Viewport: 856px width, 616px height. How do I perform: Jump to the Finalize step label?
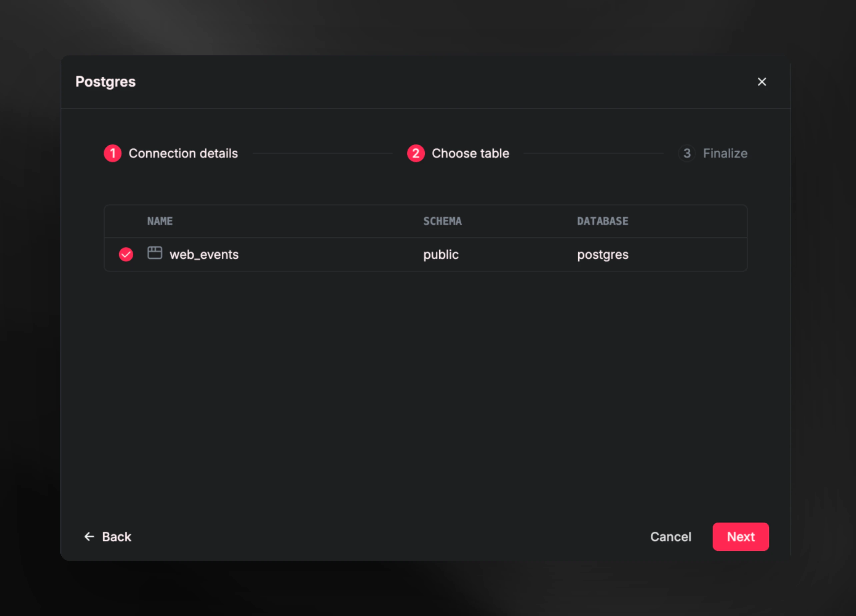(725, 153)
